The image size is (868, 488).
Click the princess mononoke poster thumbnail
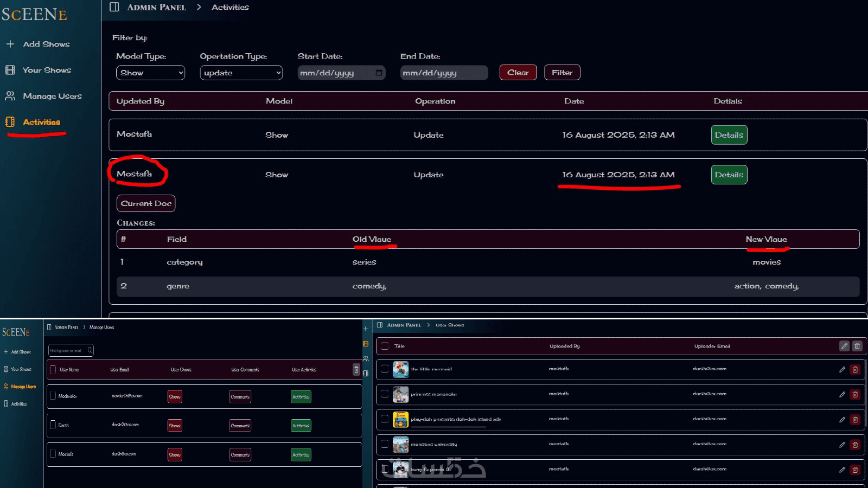point(400,394)
